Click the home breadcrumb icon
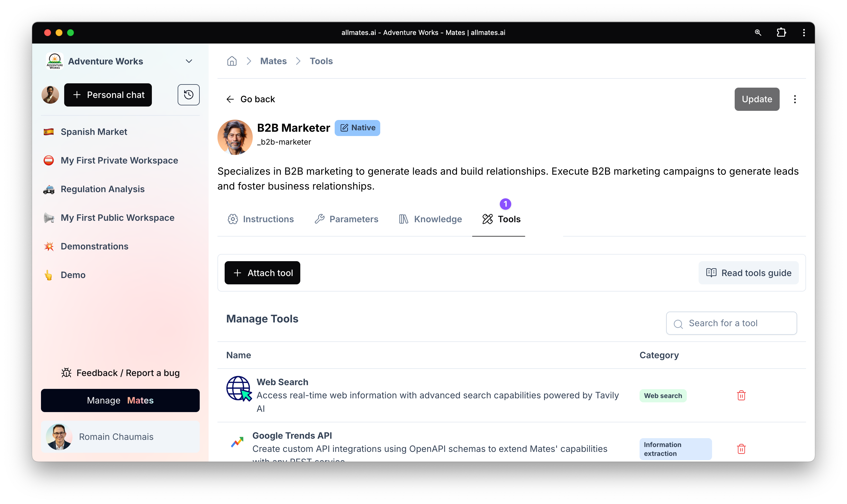Viewport: 847px width, 504px height. [232, 61]
